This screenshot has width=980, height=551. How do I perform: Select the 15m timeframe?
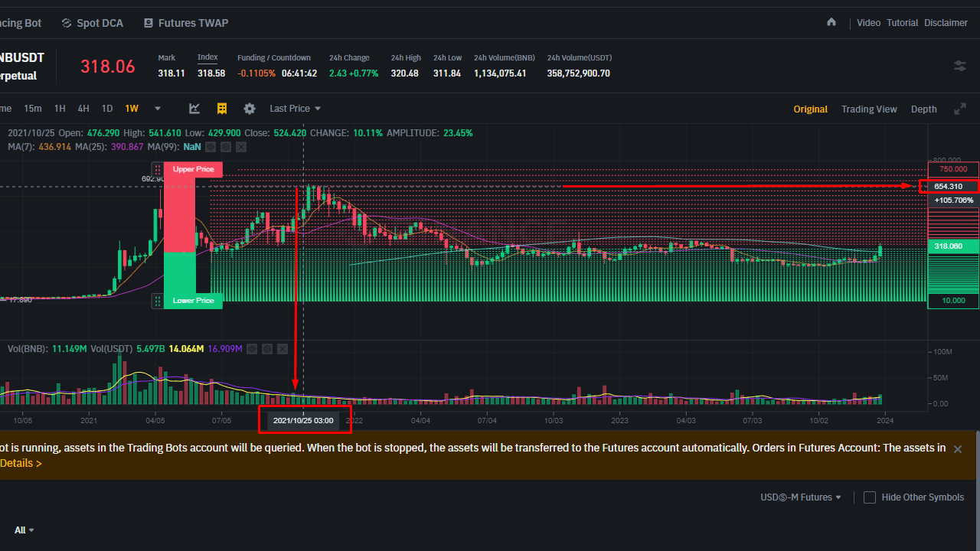(x=33, y=109)
